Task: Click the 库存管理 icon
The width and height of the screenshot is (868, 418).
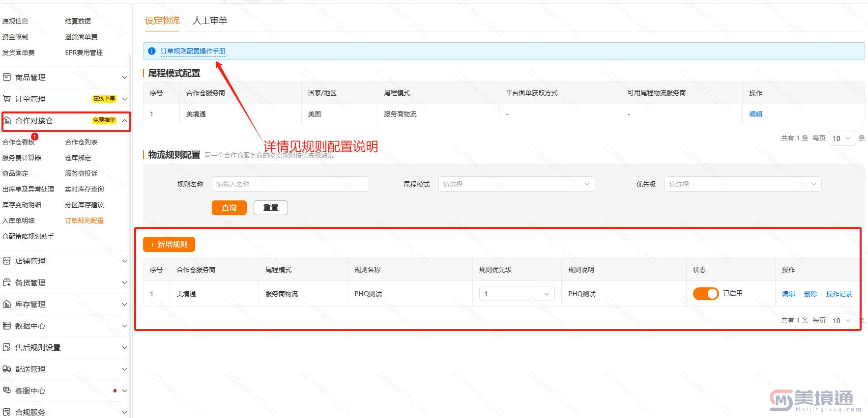Action: 7,304
